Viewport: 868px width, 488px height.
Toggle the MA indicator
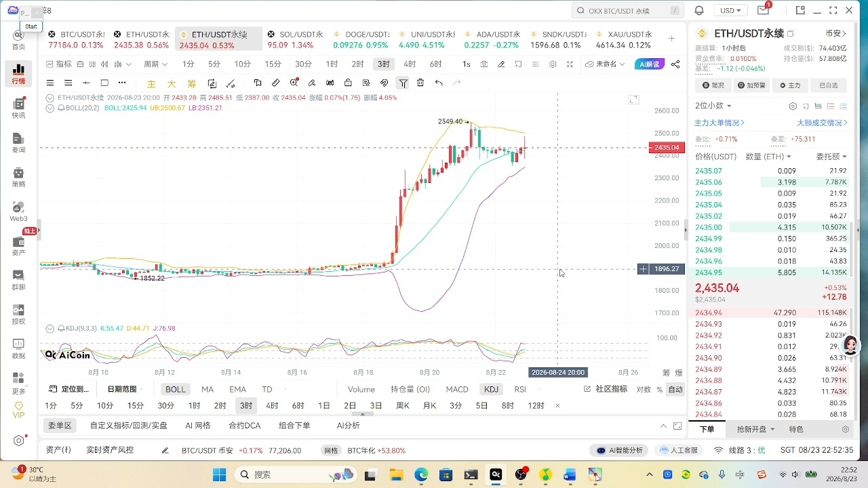coord(208,389)
